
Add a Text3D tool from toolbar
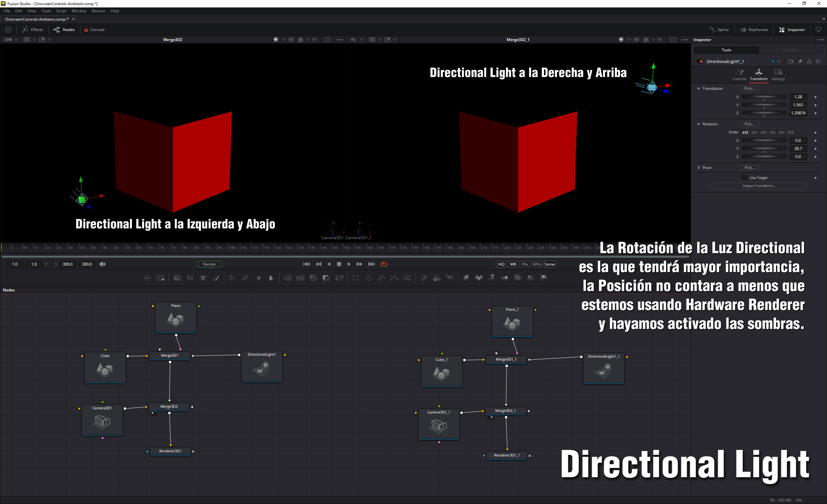pos(492,278)
